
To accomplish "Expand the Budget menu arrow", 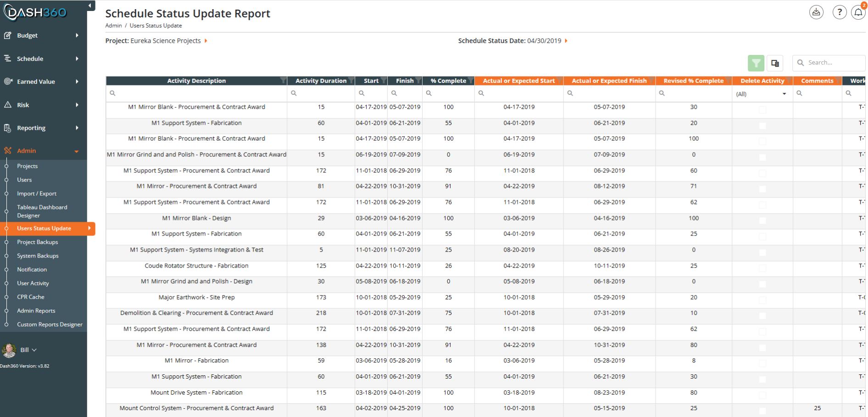I will click(77, 35).
